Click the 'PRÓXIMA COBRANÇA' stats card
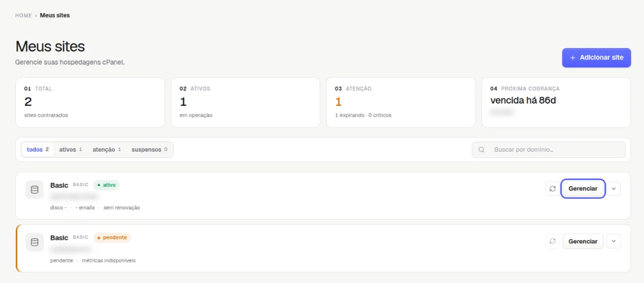 coord(556,102)
